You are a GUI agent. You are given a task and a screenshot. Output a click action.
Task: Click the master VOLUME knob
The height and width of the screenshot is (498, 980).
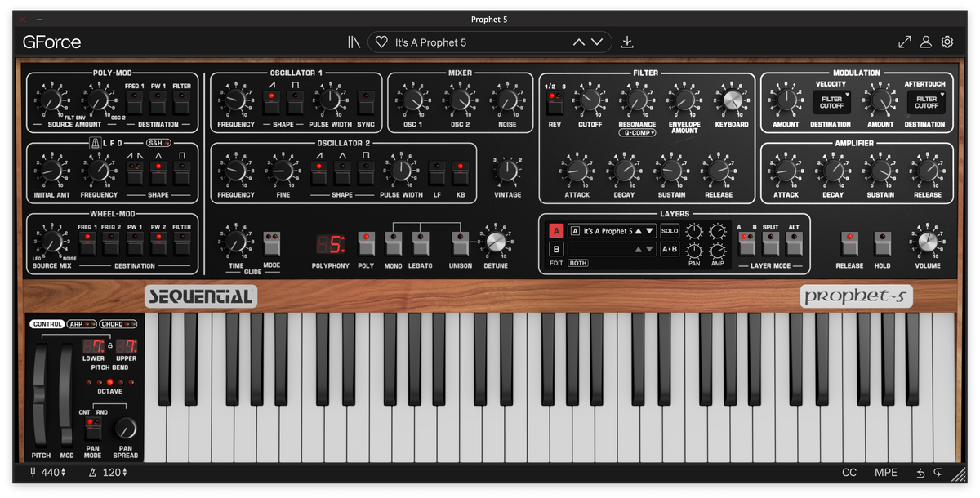[x=927, y=242]
